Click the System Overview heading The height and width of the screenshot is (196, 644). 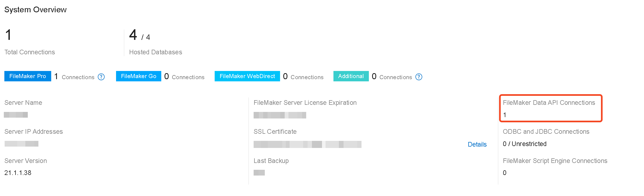35,10
